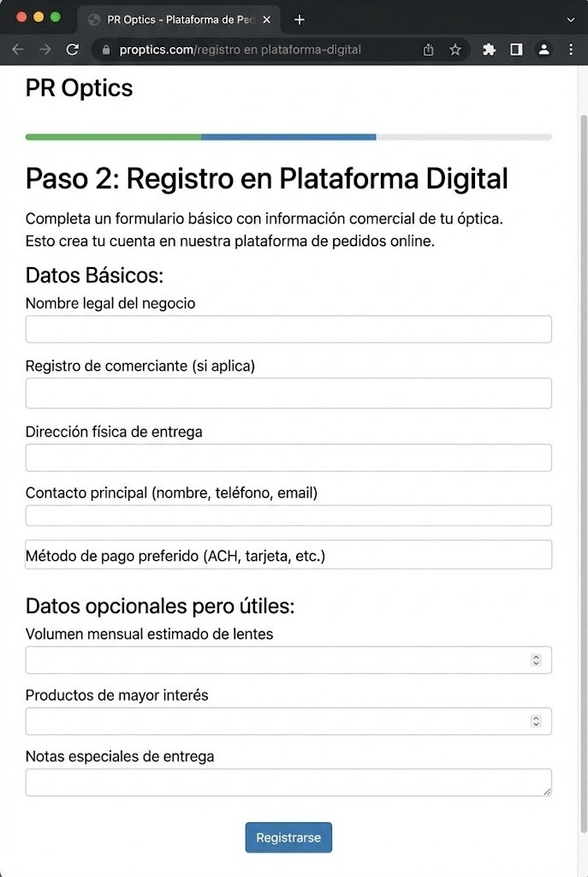The image size is (588, 877).
Task: Open Volumen mensual estimado de lentes dropdown
Action: tap(288, 660)
